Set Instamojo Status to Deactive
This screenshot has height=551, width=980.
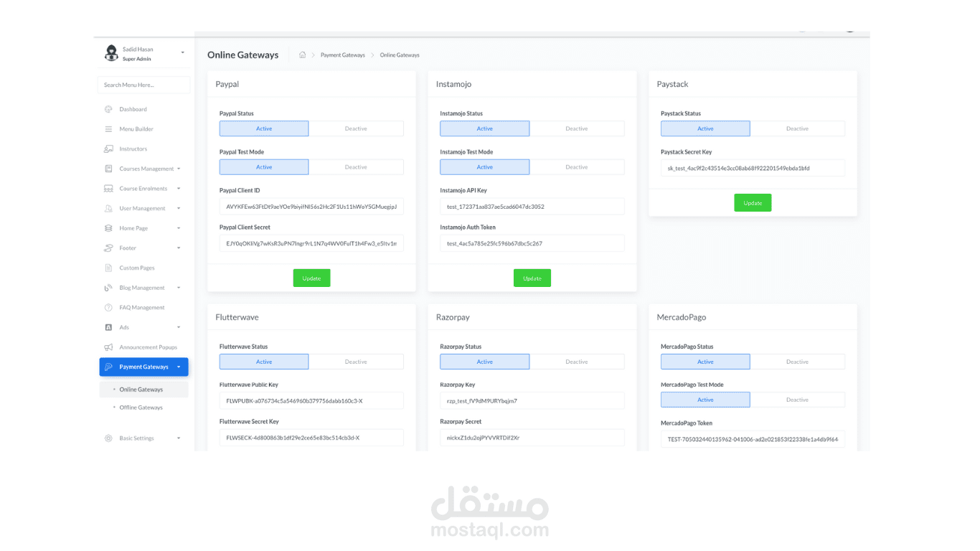577,128
